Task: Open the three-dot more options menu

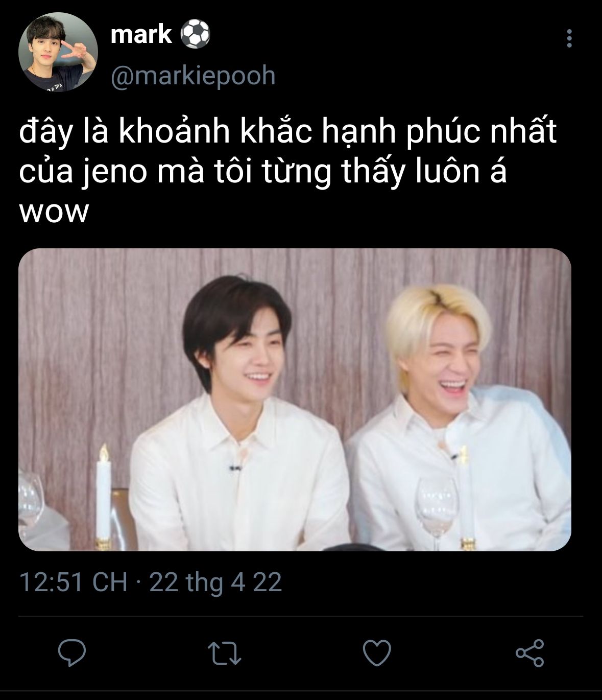Action: tap(569, 39)
